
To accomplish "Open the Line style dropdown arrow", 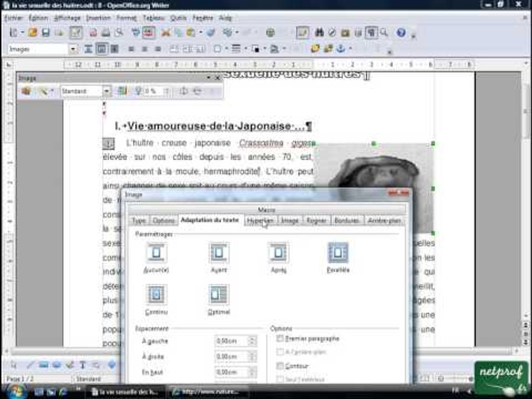I will tap(245, 49).
